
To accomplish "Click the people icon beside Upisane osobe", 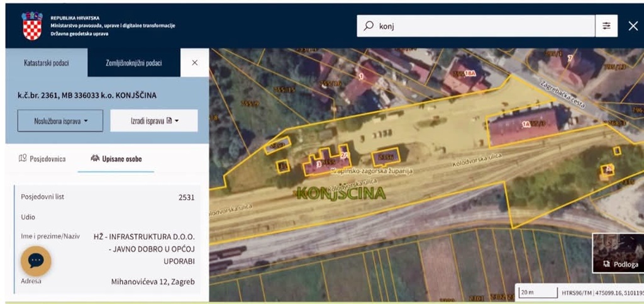I will pos(95,159).
